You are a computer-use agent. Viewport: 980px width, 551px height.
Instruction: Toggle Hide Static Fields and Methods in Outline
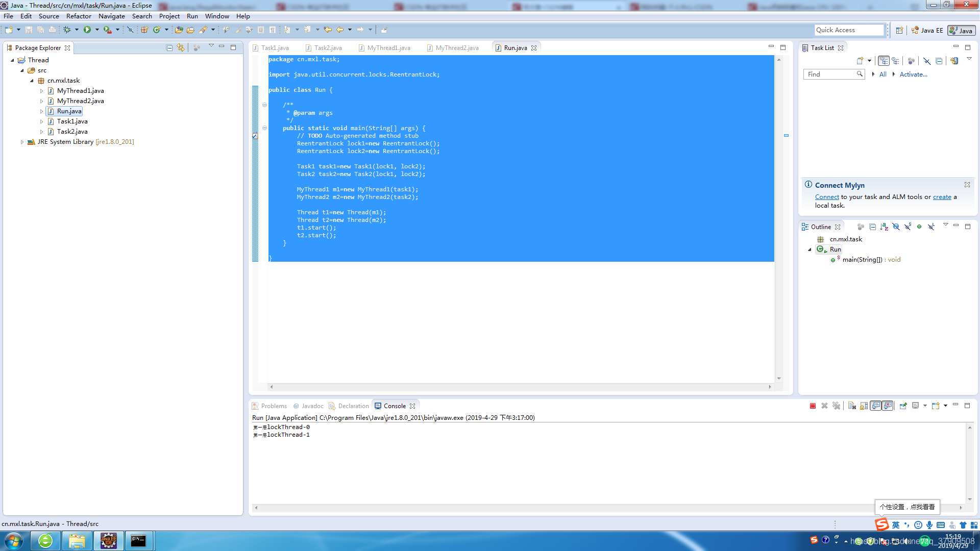click(x=908, y=227)
